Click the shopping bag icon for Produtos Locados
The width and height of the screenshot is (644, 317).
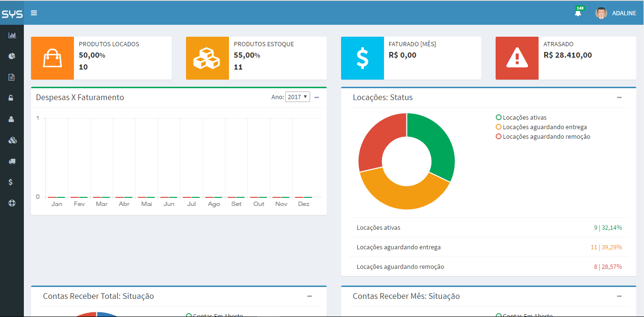point(52,58)
